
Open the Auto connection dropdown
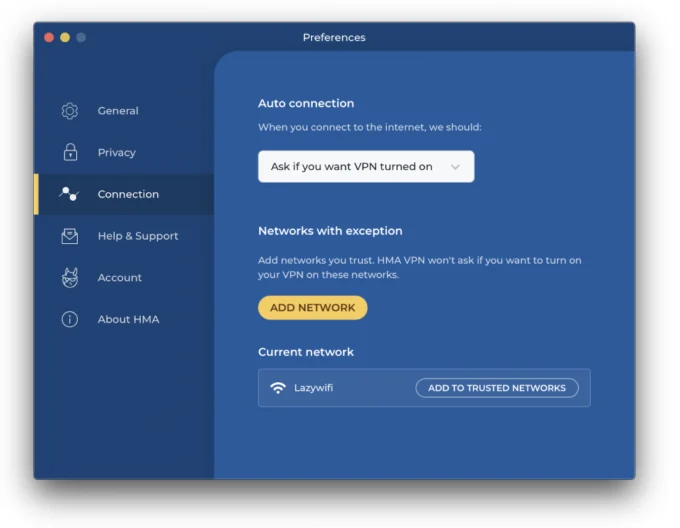(366, 166)
